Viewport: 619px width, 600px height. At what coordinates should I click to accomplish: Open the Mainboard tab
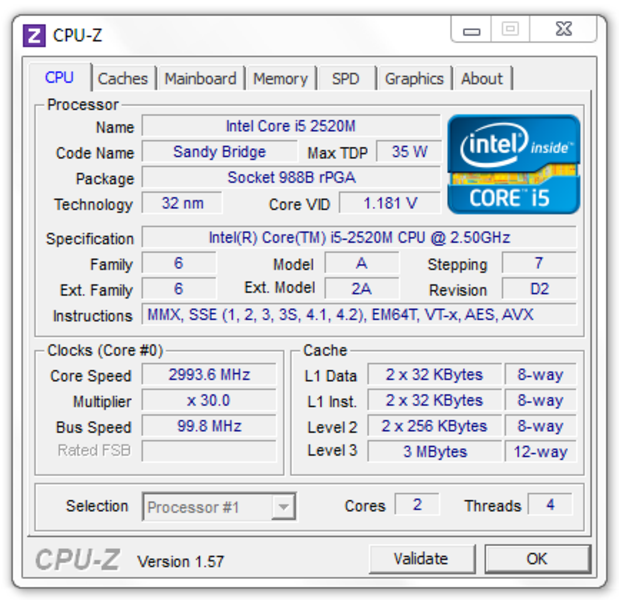coord(200,79)
